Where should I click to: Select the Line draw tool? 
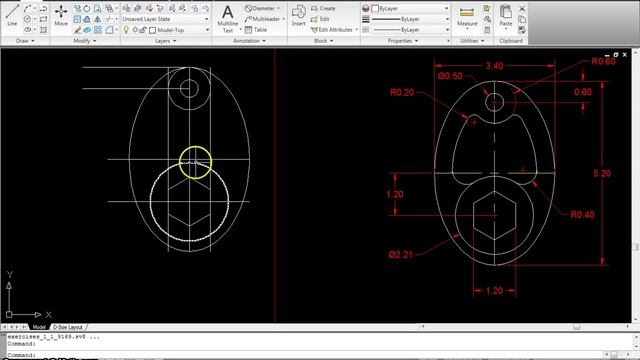(x=12, y=15)
